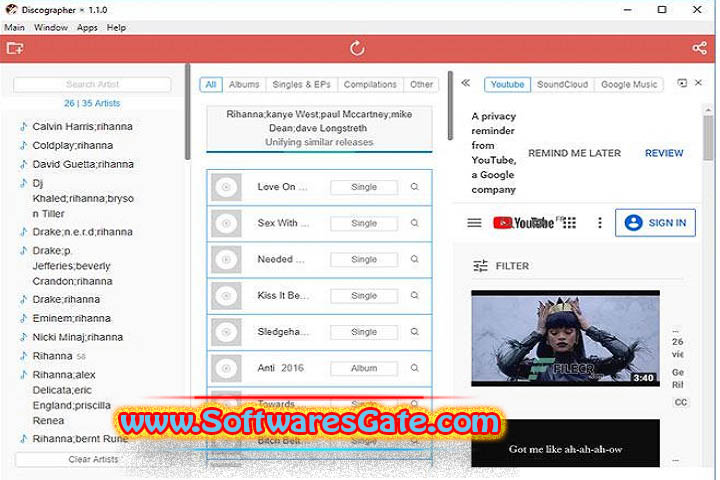Click the '26 | 35 Artists' counter text
Image resolution: width=720 pixels, height=480 pixels.
92,103
